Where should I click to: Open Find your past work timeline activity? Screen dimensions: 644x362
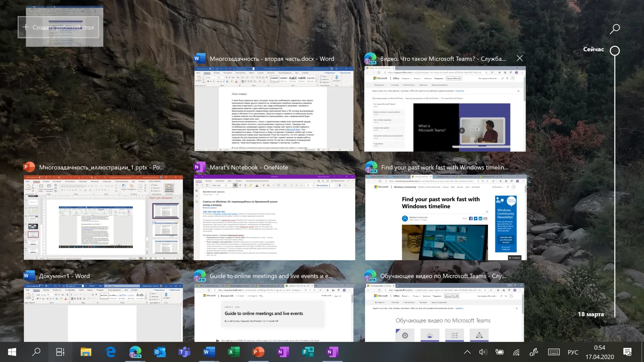pyautogui.click(x=445, y=217)
